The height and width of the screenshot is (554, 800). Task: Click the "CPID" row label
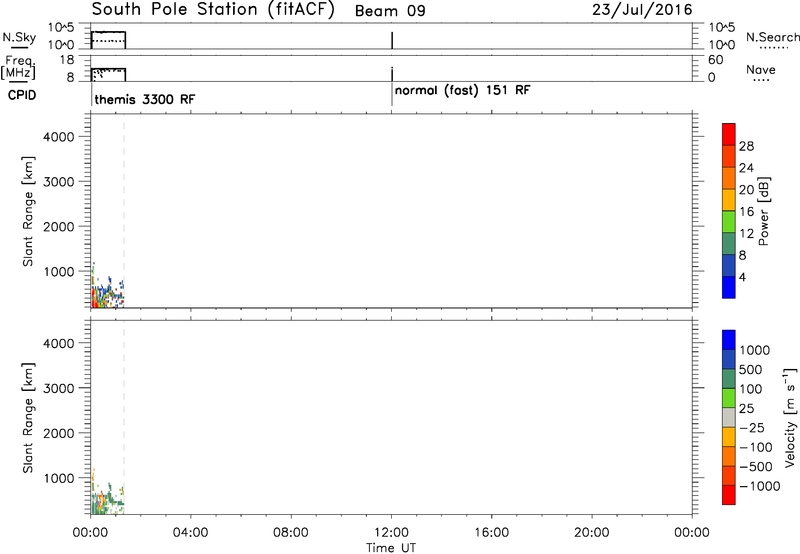[21, 95]
